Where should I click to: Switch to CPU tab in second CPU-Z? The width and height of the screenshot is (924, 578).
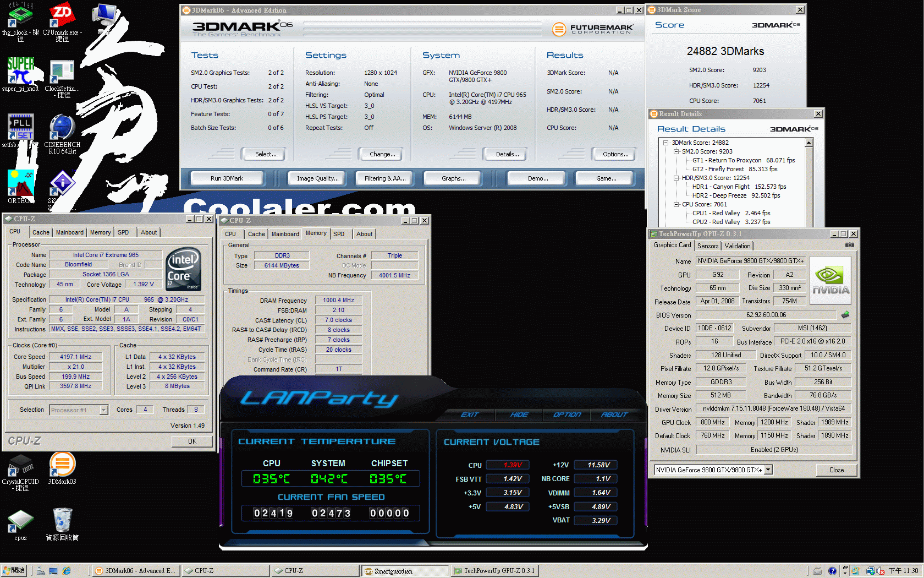click(230, 234)
